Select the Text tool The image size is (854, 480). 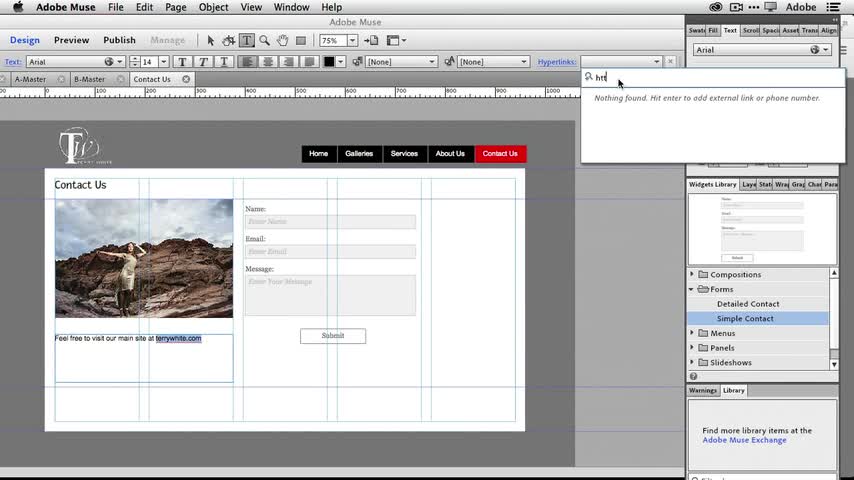247,40
